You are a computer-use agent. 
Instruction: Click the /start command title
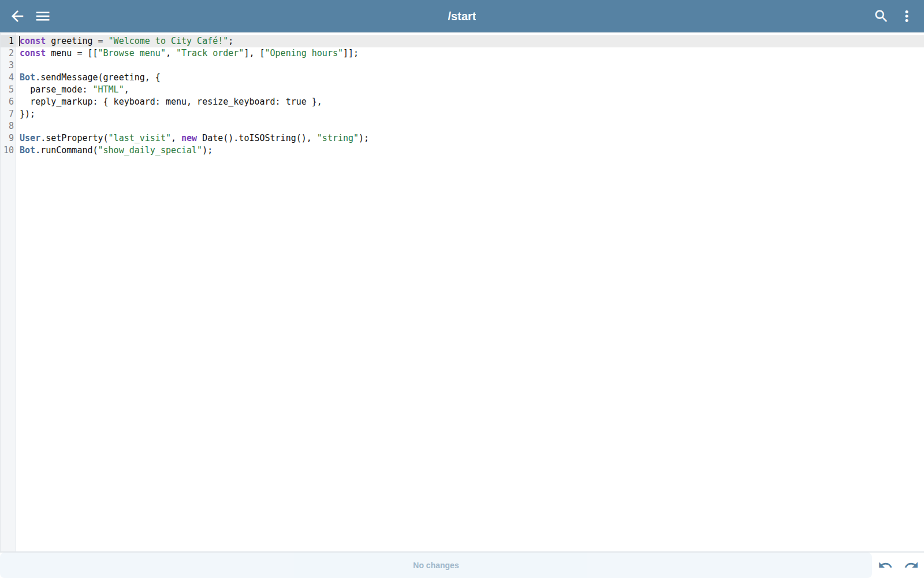tap(462, 16)
